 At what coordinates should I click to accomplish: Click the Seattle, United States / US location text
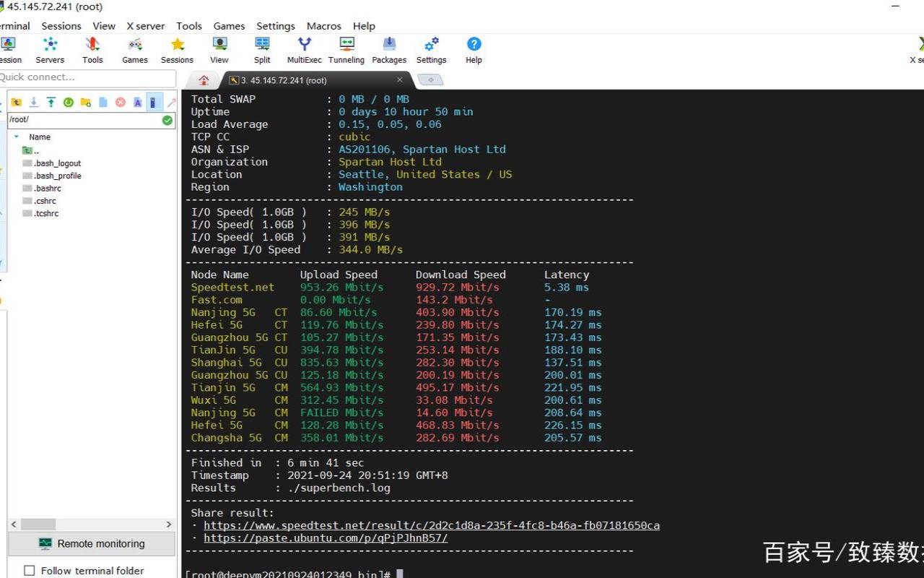tap(425, 175)
